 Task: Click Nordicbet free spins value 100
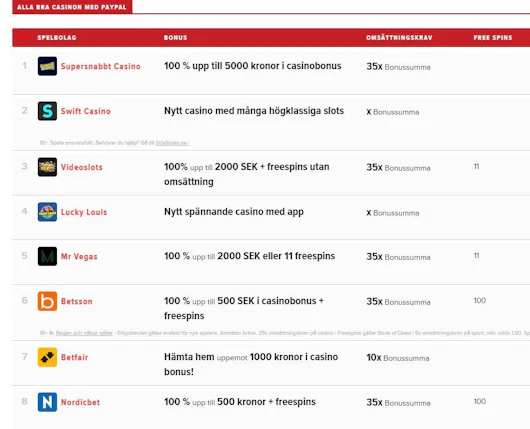pos(480,401)
